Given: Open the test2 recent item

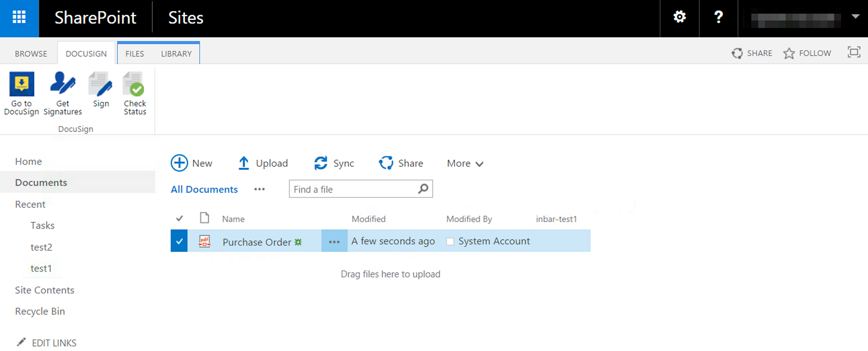Looking at the screenshot, I should [x=42, y=247].
